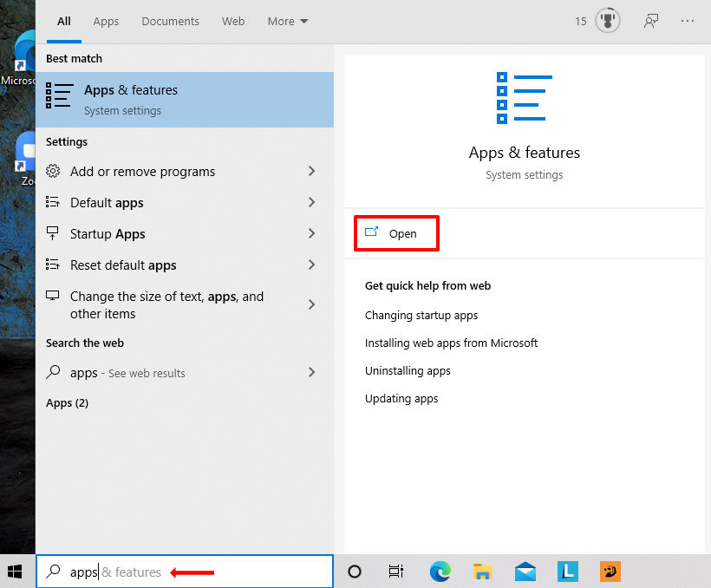The height and width of the screenshot is (588, 711).
Task: Click the rewards medal icon
Action: coord(608,21)
